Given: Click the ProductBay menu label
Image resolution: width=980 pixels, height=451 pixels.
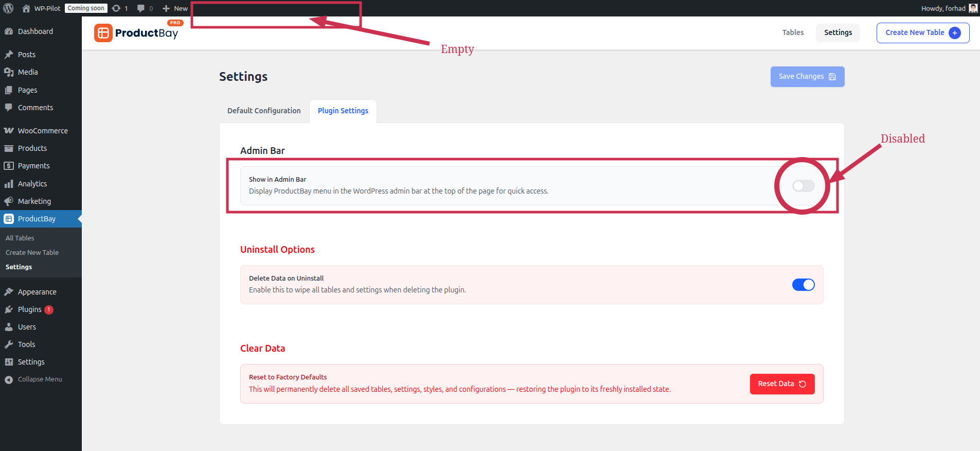Looking at the screenshot, I should [x=37, y=219].
